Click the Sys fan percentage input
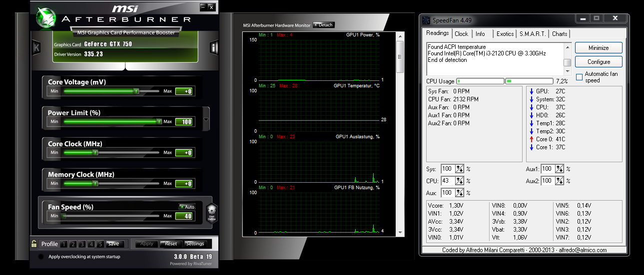The width and height of the screenshot is (644, 275). coord(448,169)
